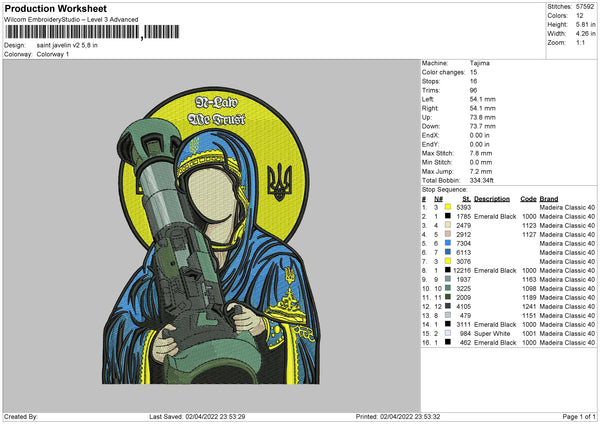
Task: Select the Machine value 'Tajima'
Action: (x=479, y=63)
